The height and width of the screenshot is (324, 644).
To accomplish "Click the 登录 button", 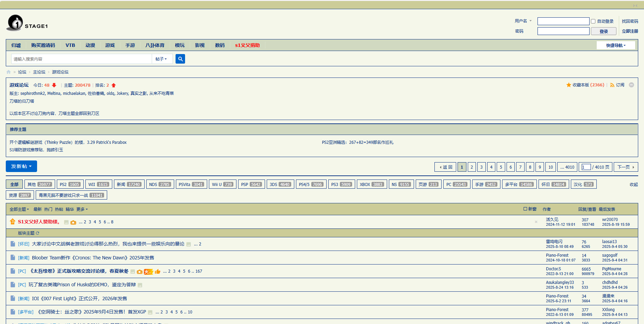I will [604, 31].
